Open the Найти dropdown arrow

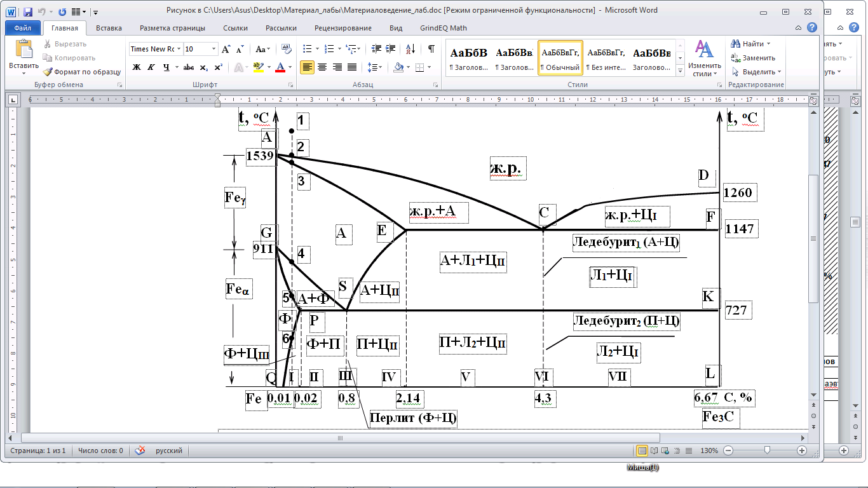(x=768, y=44)
